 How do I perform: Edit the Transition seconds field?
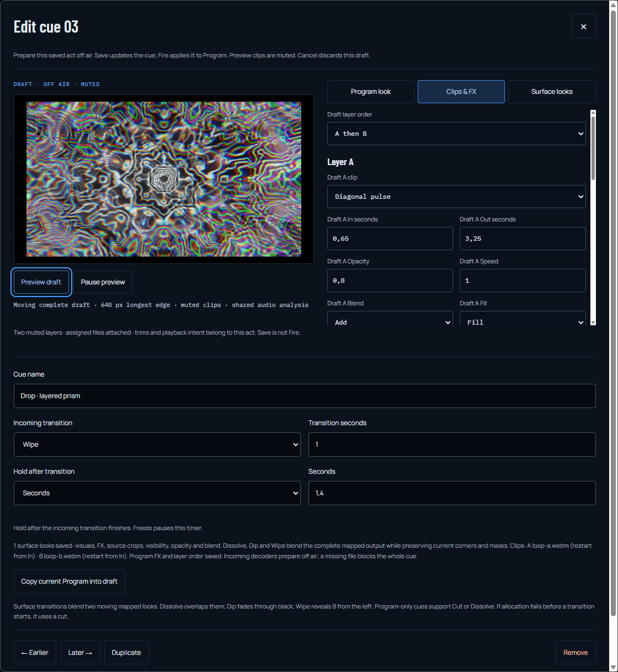tap(452, 445)
